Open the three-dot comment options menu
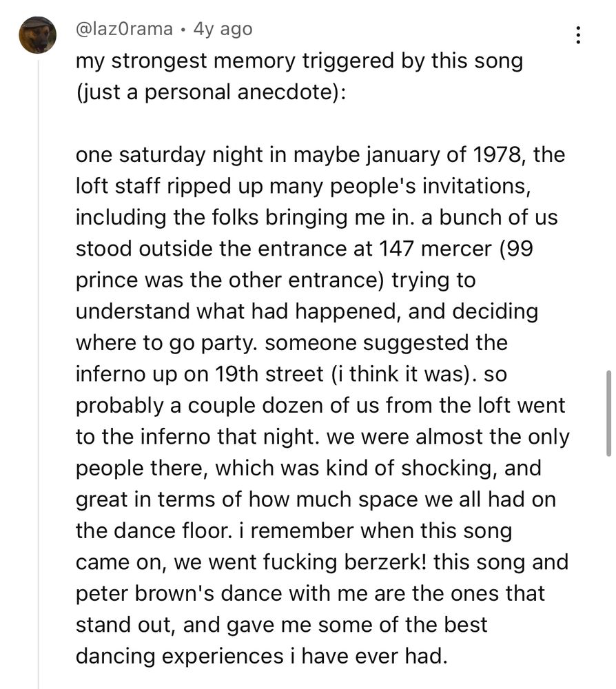Screen dimensions: 616x689 578,34
